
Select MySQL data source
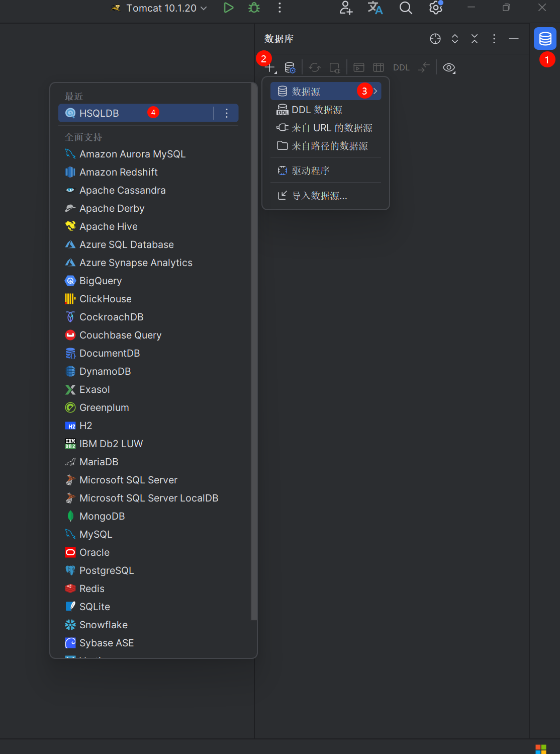tap(148, 534)
